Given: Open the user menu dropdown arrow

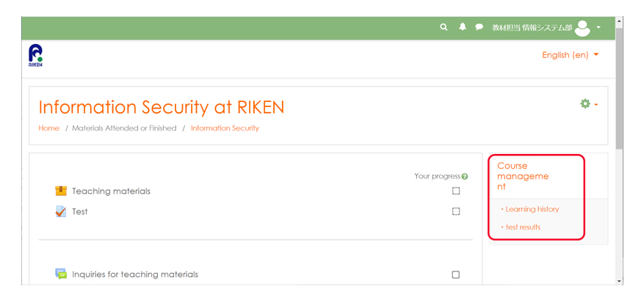Looking at the screenshot, I should (598, 27).
